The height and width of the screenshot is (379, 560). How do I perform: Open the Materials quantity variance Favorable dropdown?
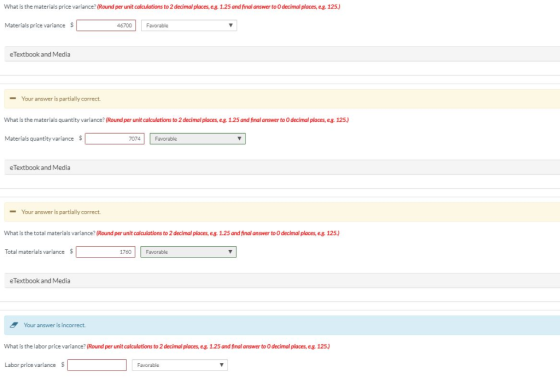(198, 139)
